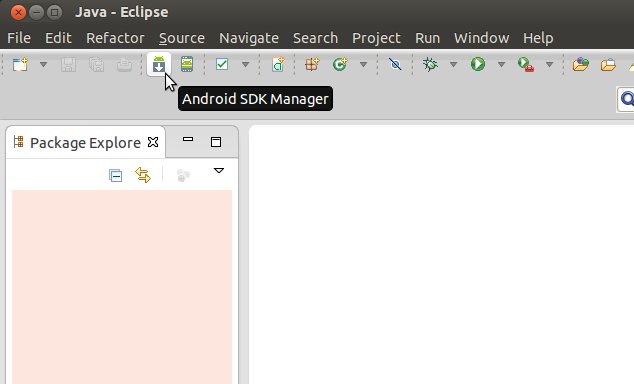Open the Navigate menu

[249, 38]
